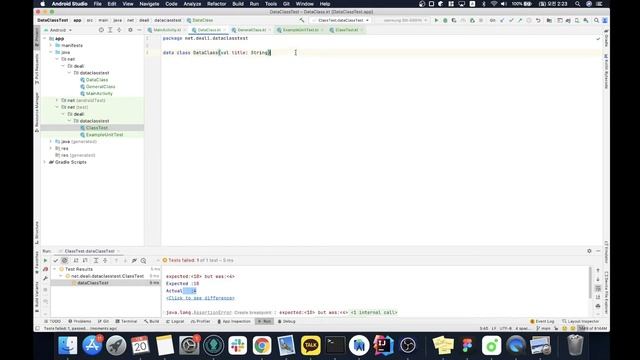Click in the code editor on the data class line
This screenshot has width=640, height=360.
pyautogui.click(x=382, y=53)
